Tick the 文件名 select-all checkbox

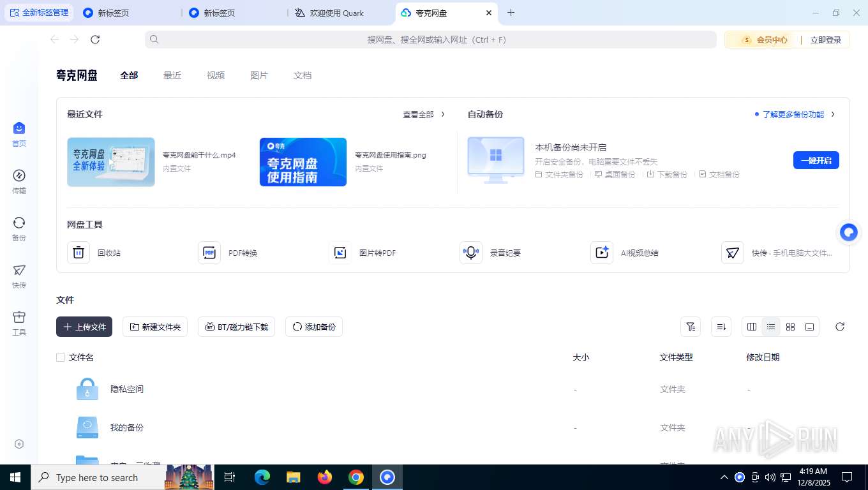[x=61, y=357]
